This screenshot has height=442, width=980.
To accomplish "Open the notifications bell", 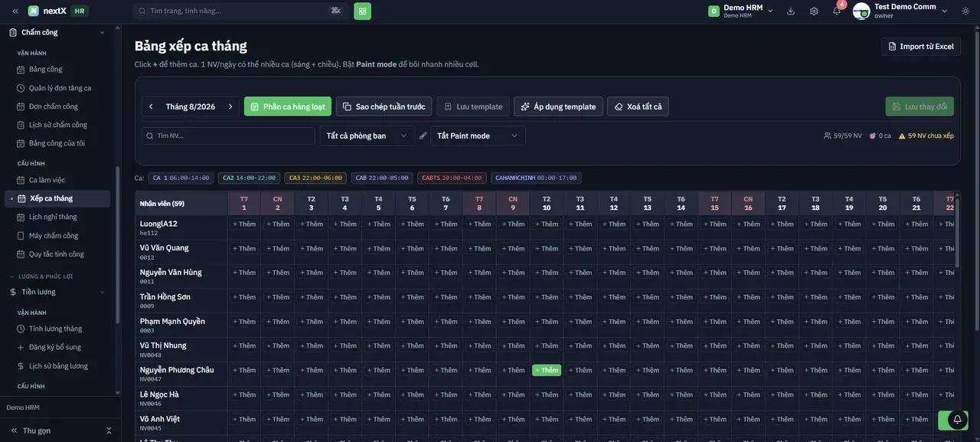I will (837, 11).
